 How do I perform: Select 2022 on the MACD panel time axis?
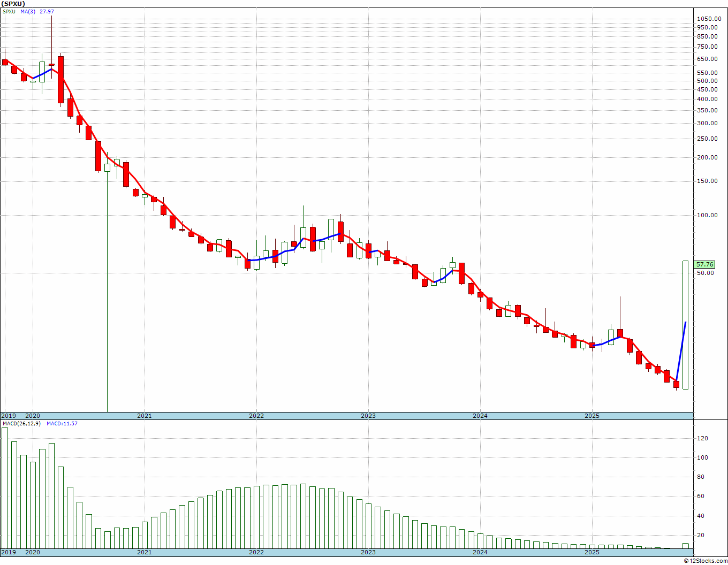(x=256, y=552)
